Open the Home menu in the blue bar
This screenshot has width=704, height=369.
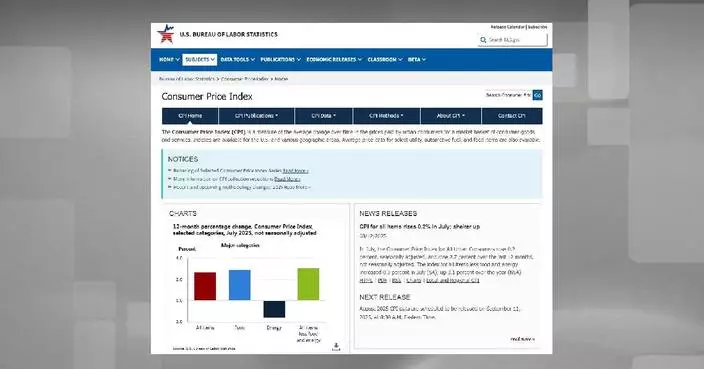169,59
